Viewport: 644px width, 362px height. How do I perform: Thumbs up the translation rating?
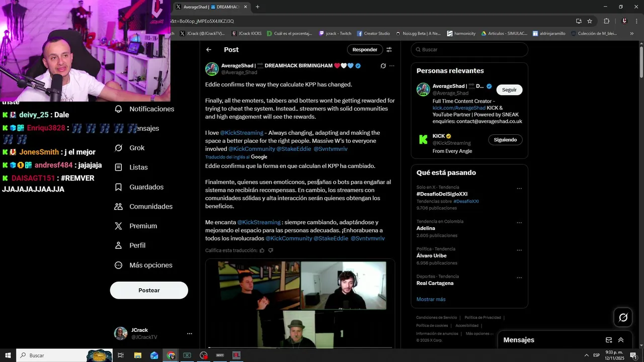click(x=262, y=250)
